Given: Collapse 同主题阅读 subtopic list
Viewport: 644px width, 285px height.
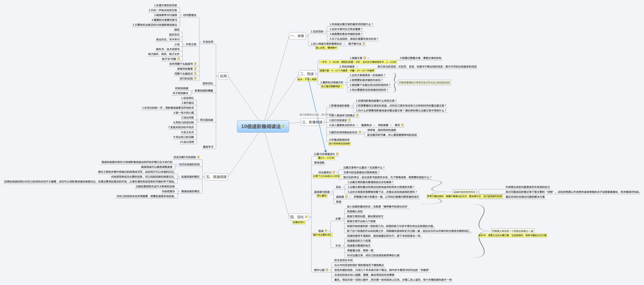Looking at the screenshot, I should click(198, 120).
